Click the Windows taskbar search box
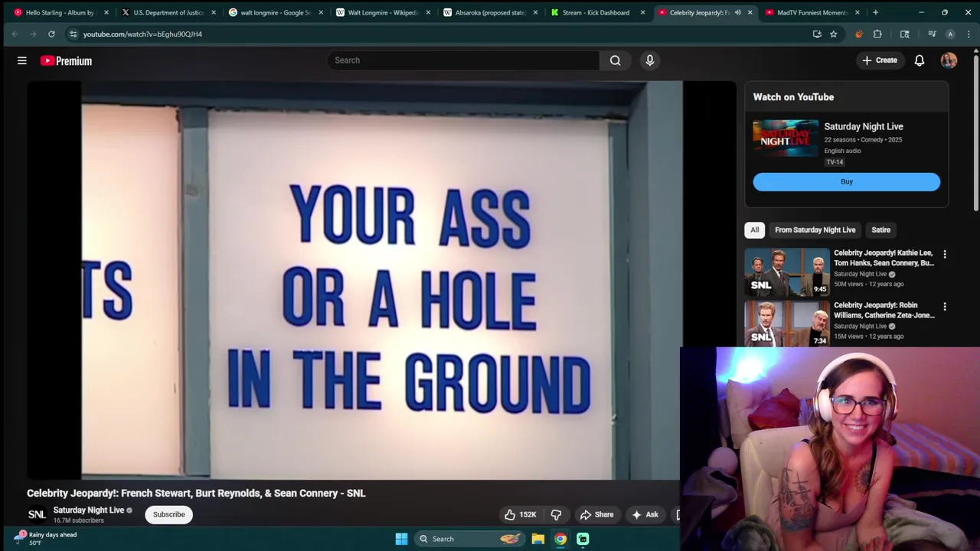 (470, 539)
